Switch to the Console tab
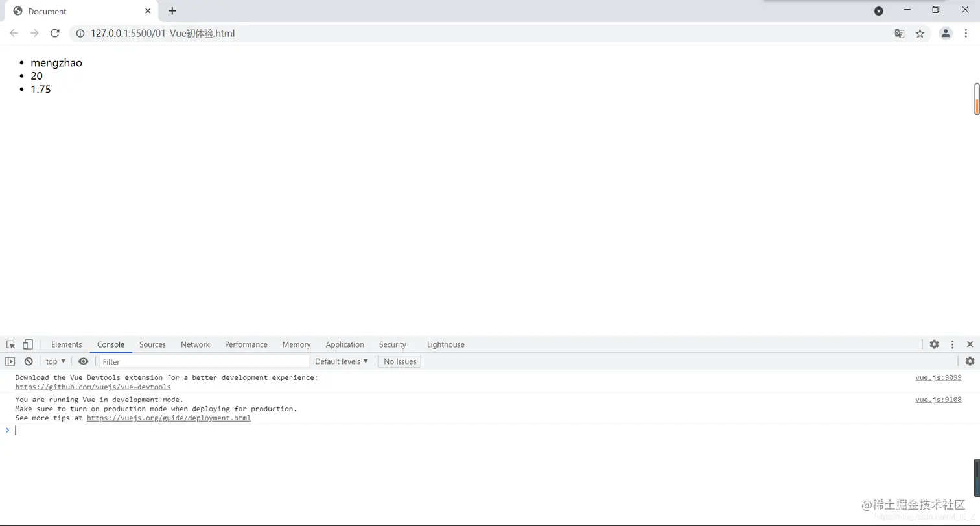Image resolution: width=980 pixels, height=526 pixels. (x=111, y=344)
